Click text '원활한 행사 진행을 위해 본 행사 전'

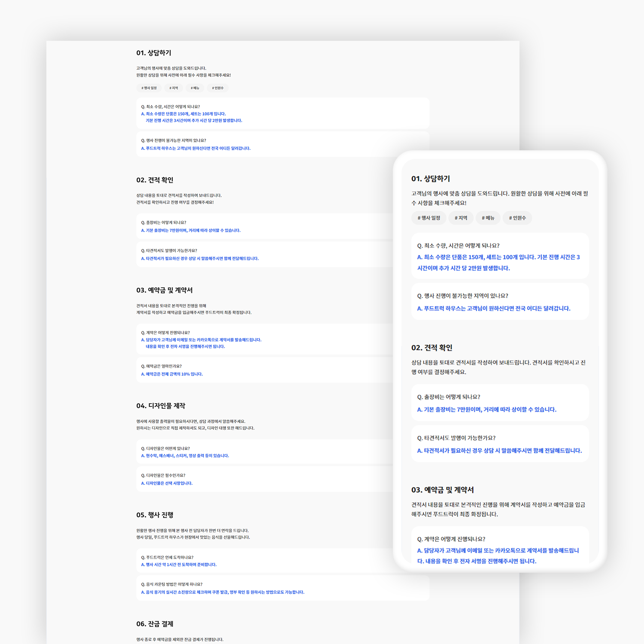coord(192,531)
